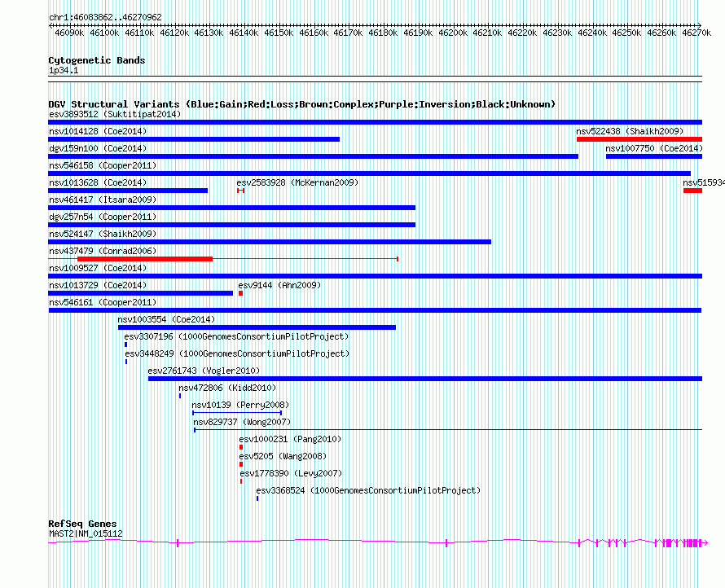This screenshot has width=725, height=588.
Task: Open variant esv9144 (Ahn2009) label
Action: click(x=279, y=285)
